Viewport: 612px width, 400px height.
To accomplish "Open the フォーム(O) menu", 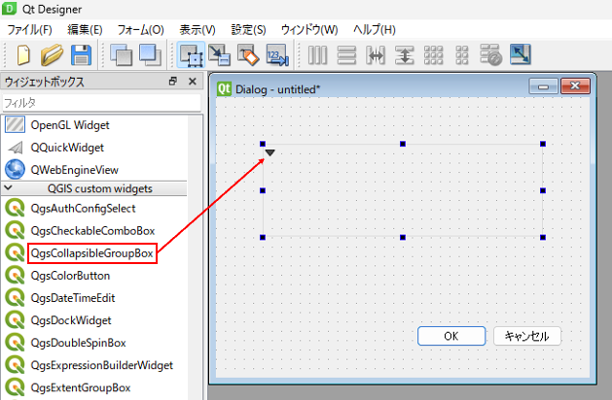I will 141,30.
